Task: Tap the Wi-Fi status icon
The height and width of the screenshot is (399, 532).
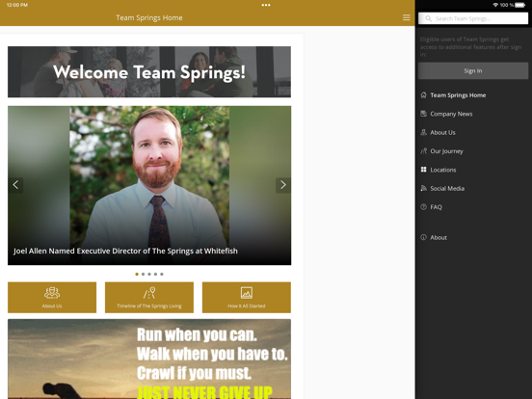Action: (x=495, y=5)
